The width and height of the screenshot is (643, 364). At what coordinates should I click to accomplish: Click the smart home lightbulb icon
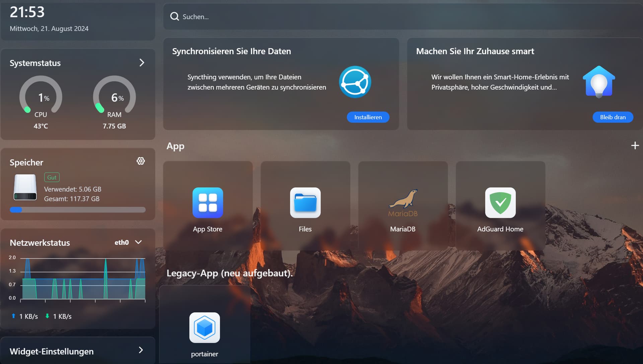[599, 82]
